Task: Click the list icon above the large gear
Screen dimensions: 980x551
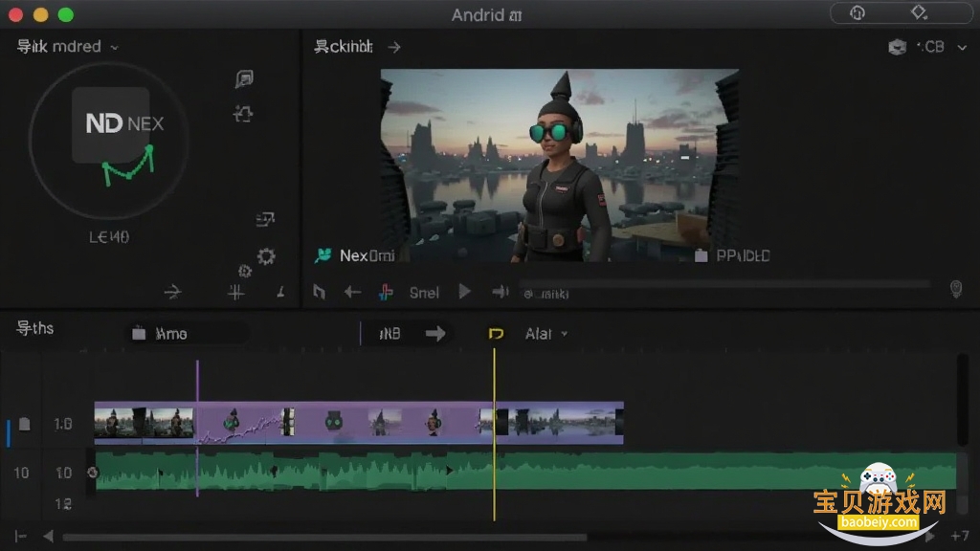Action: [x=265, y=219]
